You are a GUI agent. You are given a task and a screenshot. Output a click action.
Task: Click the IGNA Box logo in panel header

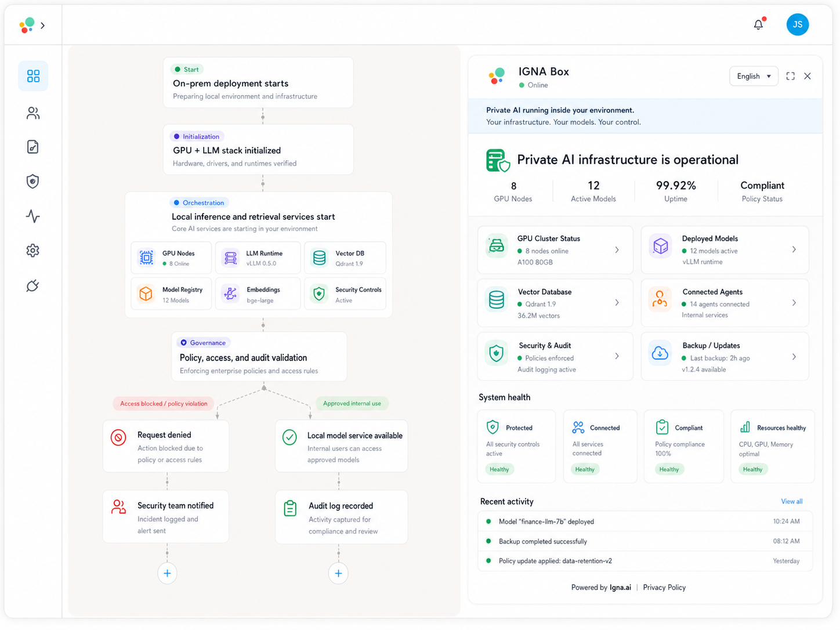tap(497, 76)
